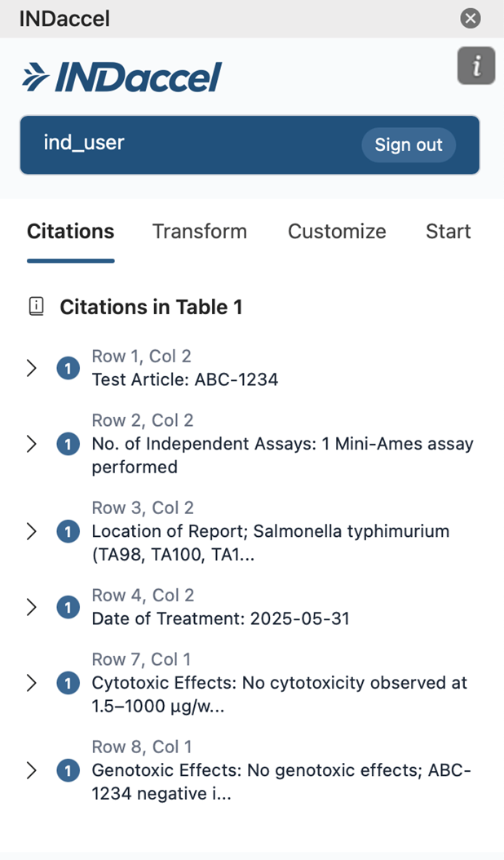The width and height of the screenshot is (504, 860).
Task: Go to the Start tab
Action: pos(448,232)
